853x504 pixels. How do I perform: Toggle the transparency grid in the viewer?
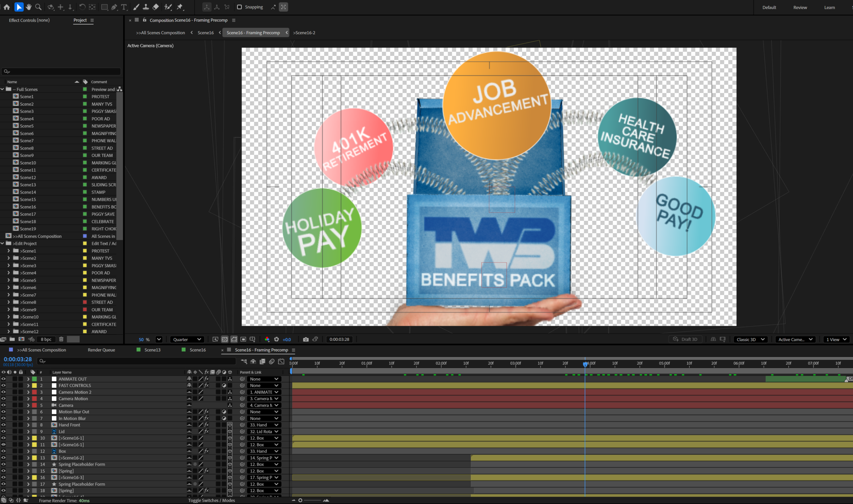click(x=225, y=339)
